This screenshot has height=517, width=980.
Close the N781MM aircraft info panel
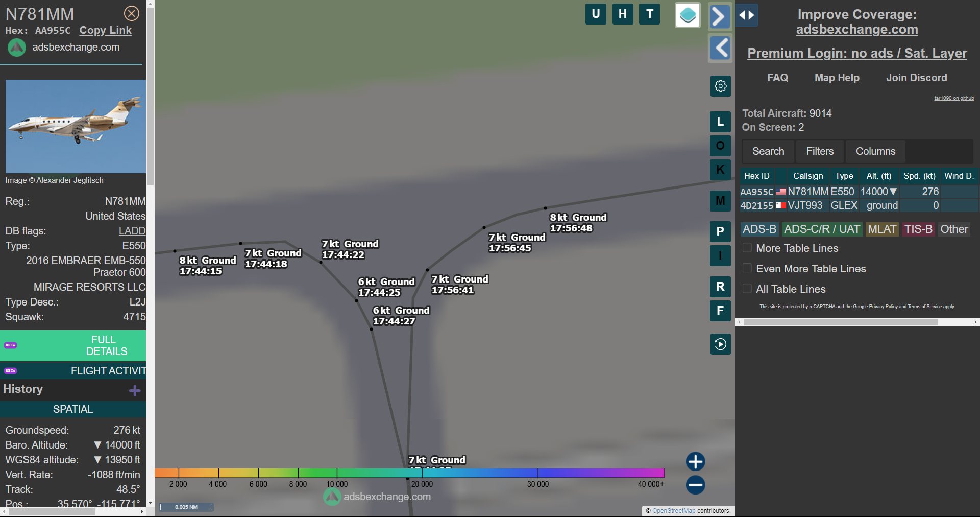pos(132,13)
